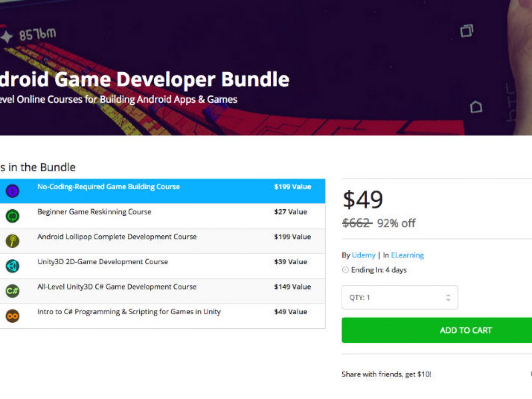
Task: Tap the home icon on the phone image
Action: point(476,107)
